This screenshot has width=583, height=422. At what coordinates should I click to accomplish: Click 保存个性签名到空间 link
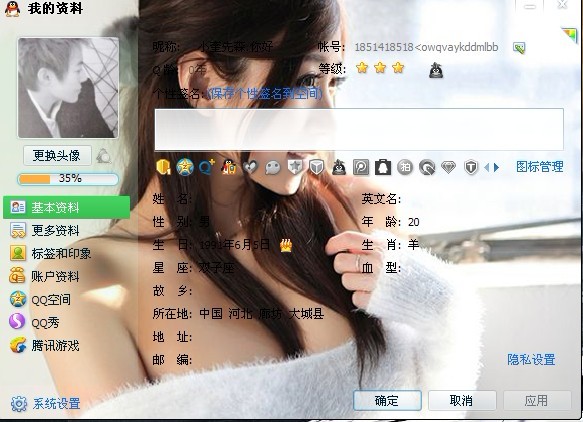[x=264, y=93]
